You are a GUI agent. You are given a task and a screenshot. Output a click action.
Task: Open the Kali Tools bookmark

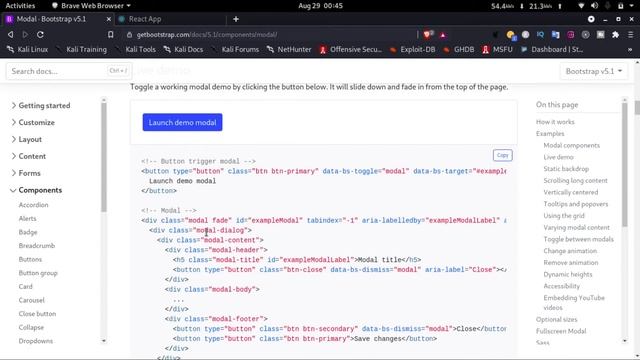(136, 49)
